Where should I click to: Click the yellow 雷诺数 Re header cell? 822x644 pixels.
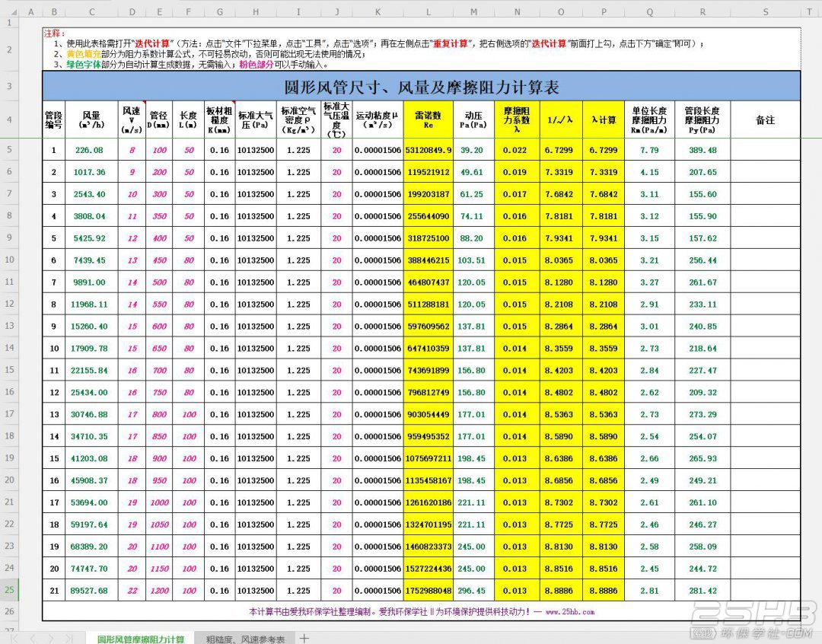(429, 120)
